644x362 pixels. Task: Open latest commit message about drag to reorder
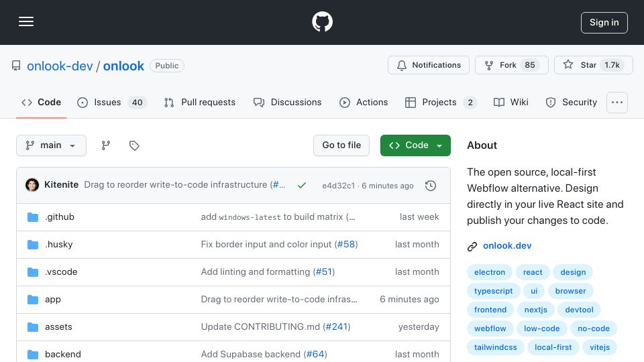click(x=184, y=185)
